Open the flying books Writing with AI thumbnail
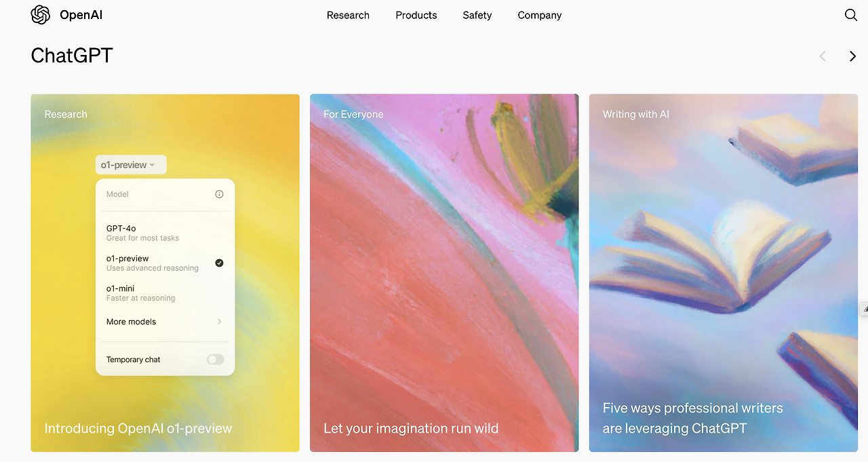The image size is (868, 462). click(724, 273)
